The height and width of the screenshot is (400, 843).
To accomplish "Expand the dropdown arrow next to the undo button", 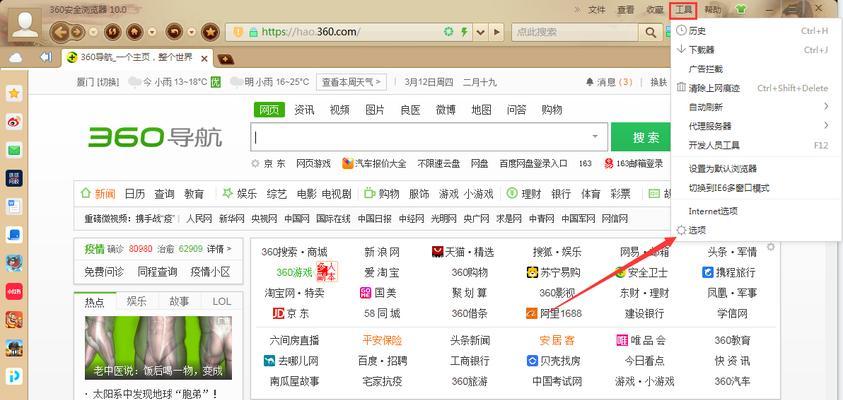I will (x=191, y=32).
